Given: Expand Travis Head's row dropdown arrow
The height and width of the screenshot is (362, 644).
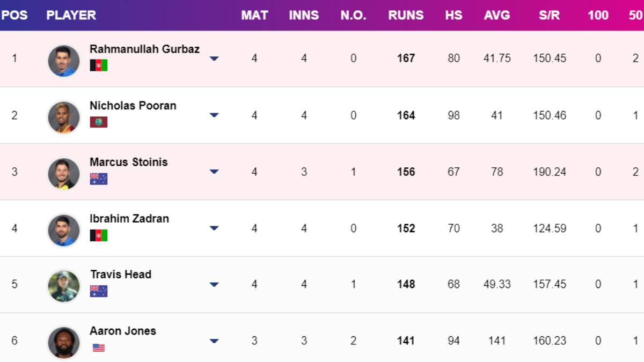Looking at the screenshot, I should pos(214,284).
